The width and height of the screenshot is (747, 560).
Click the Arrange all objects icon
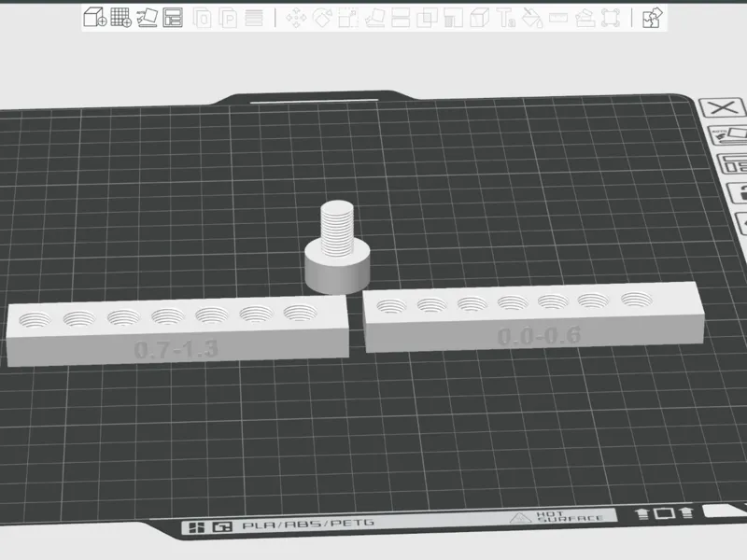coord(173,18)
